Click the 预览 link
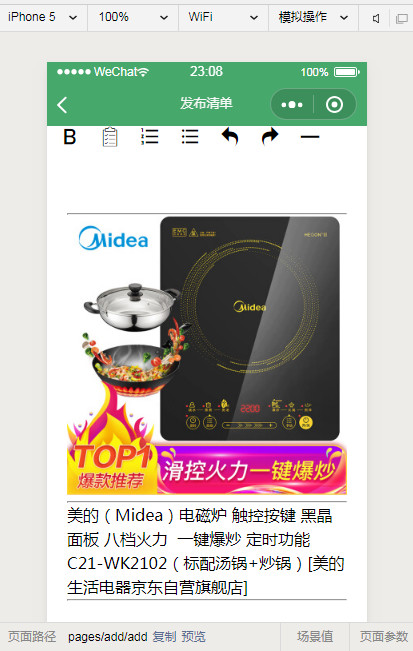The width and height of the screenshot is (413, 651). click(193, 636)
